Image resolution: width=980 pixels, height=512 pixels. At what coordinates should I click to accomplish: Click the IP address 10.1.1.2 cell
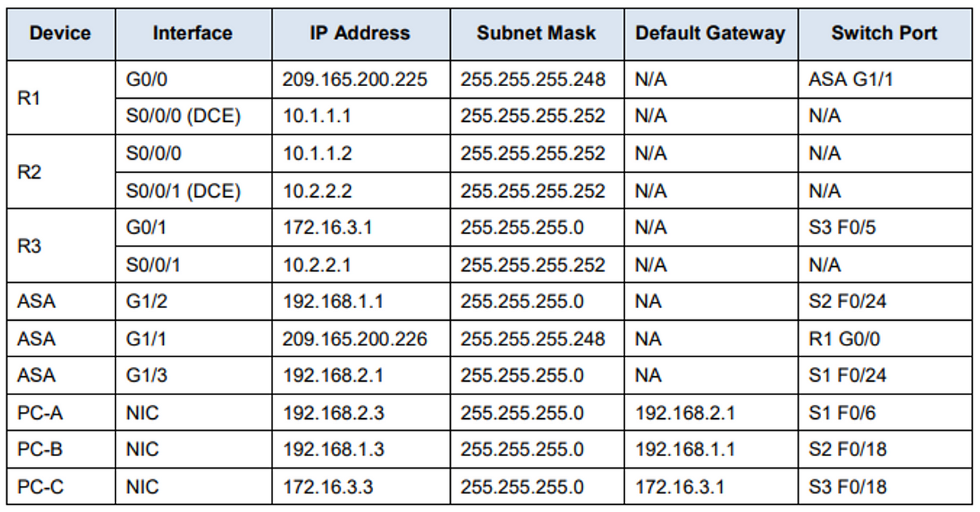click(317, 153)
